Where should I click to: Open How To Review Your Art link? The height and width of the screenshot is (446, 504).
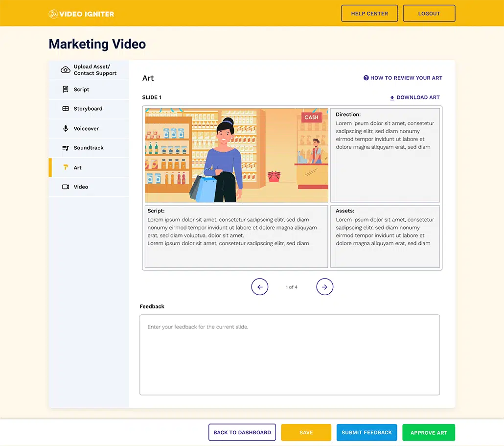click(406, 77)
